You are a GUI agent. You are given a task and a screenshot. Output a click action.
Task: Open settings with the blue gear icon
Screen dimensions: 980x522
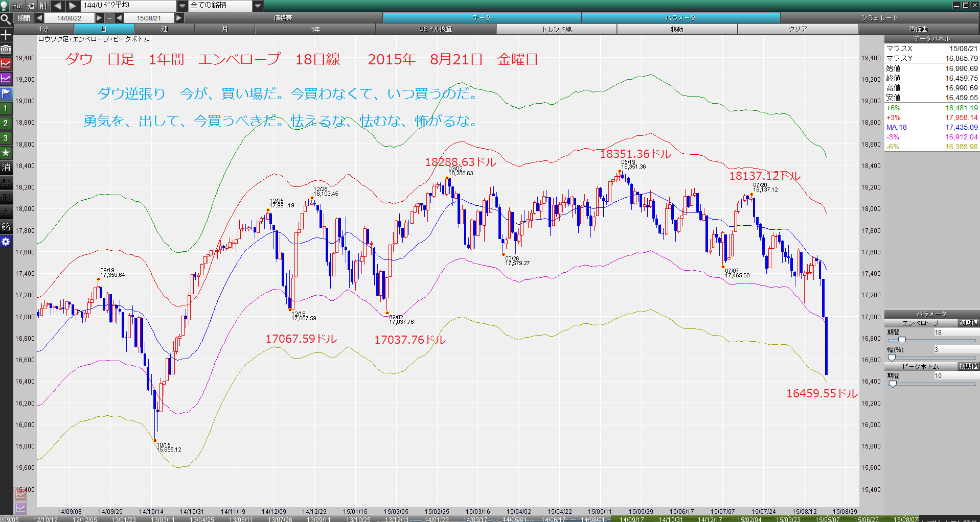pos(6,242)
